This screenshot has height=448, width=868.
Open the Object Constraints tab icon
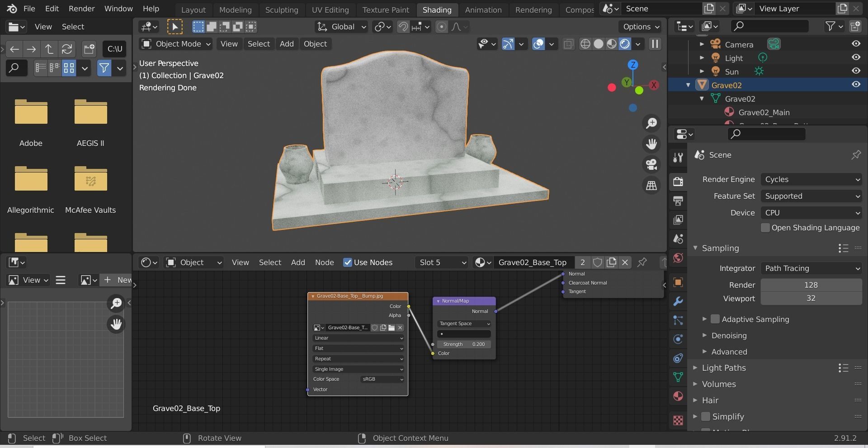coord(678,358)
